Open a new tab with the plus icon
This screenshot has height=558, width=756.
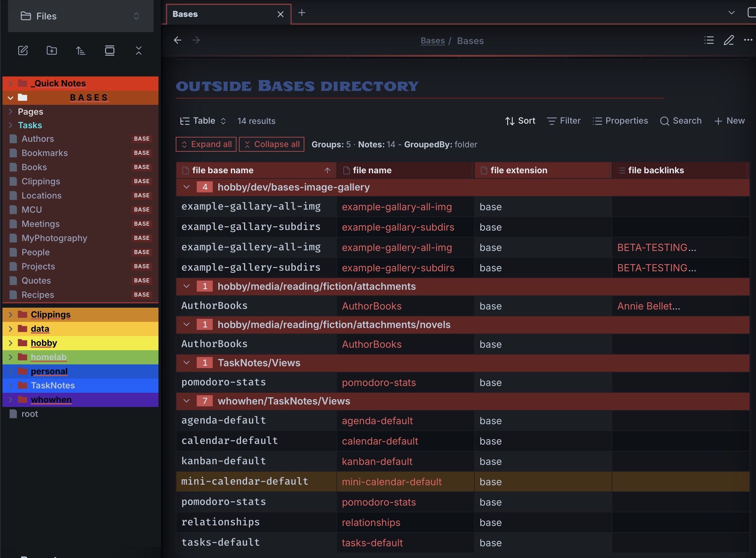[302, 13]
